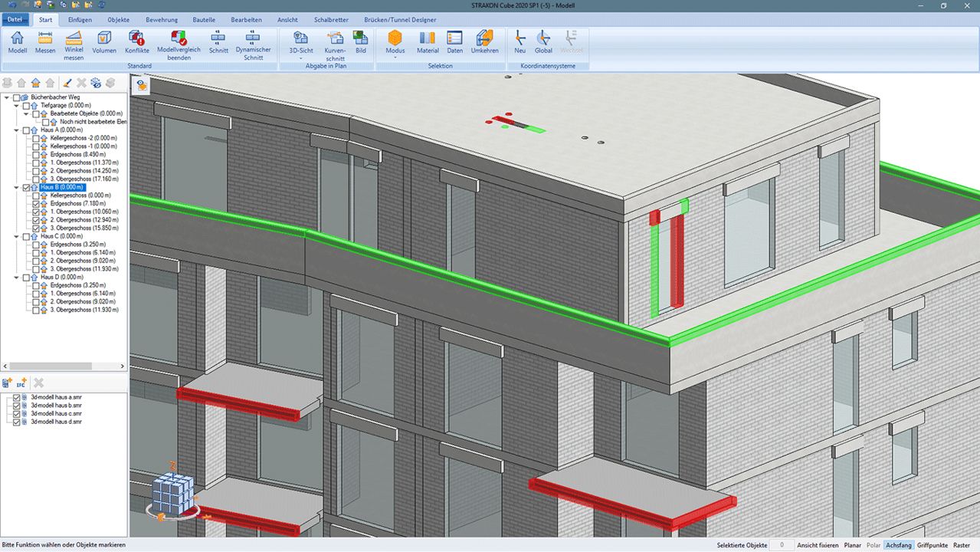
Task: Switch to the Bewehrung tab
Action: (x=162, y=19)
